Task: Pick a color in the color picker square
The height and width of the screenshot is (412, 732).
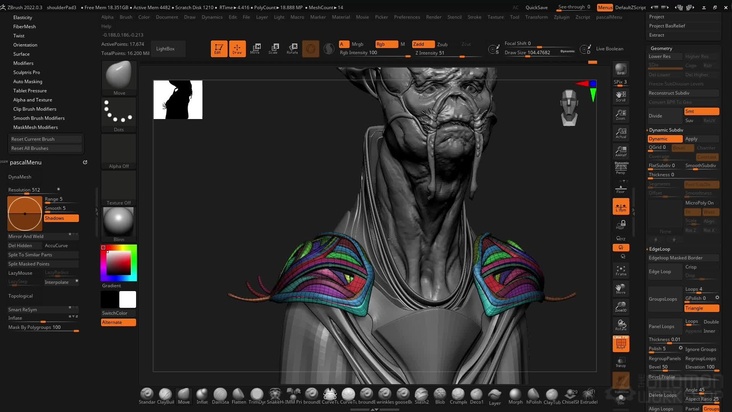Action: click(119, 263)
